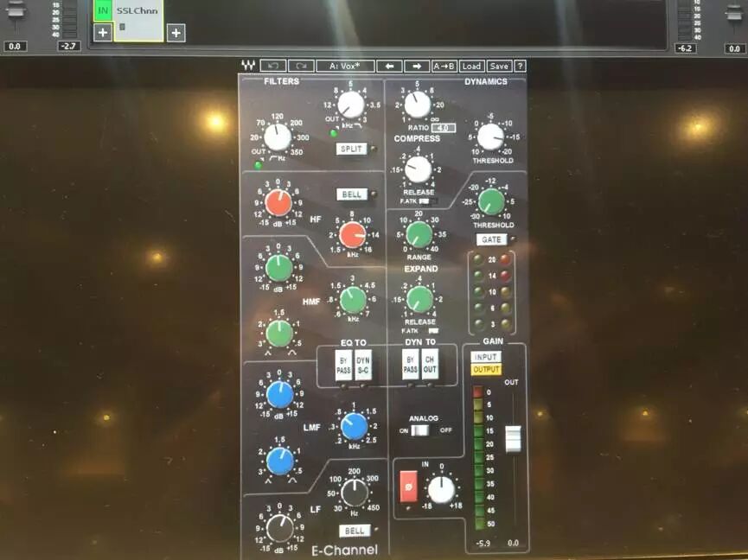Go to next preset with right arrow
Screen dimensions: 748x560
tap(417, 67)
